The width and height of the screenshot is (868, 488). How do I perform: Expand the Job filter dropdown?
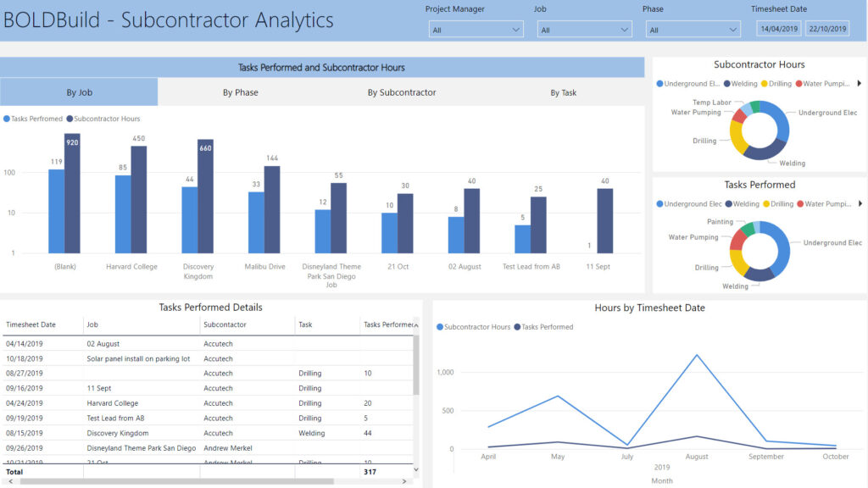(x=584, y=30)
